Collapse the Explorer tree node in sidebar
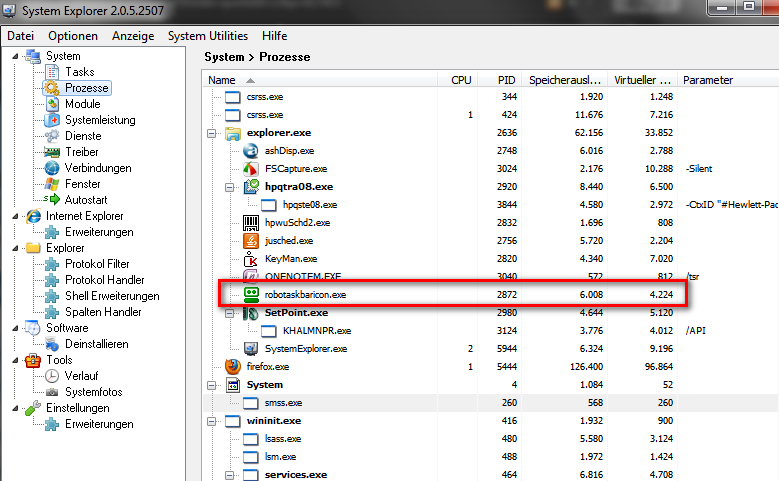 click(x=15, y=248)
